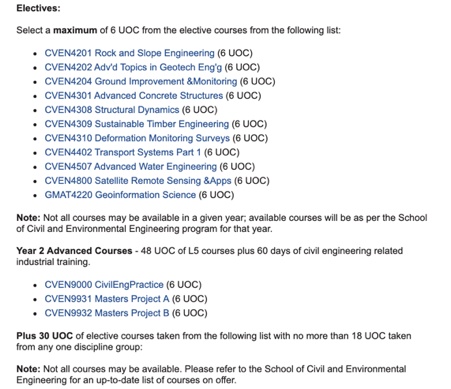Open CVEN4202 Adv'd Topics in Geotech Eng'g

tap(133, 67)
